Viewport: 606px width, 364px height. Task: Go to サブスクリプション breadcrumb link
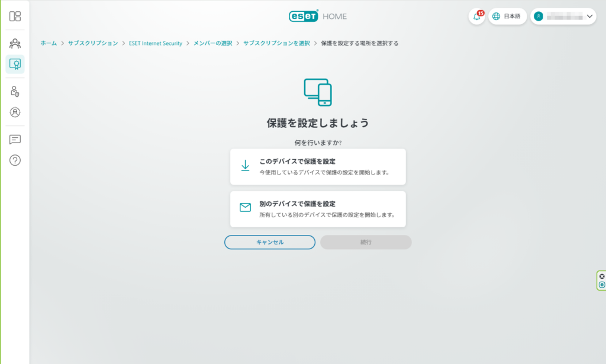pyautogui.click(x=93, y=43)
